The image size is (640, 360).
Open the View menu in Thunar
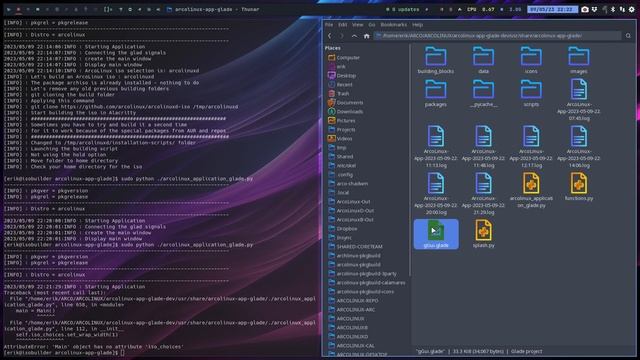(x=357, y=25)
